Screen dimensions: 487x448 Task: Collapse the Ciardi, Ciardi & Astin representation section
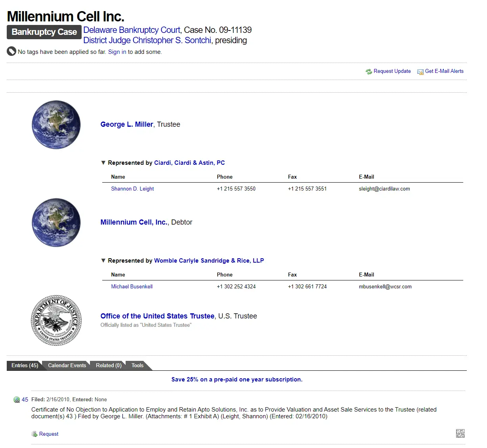[x=103, y=163]
